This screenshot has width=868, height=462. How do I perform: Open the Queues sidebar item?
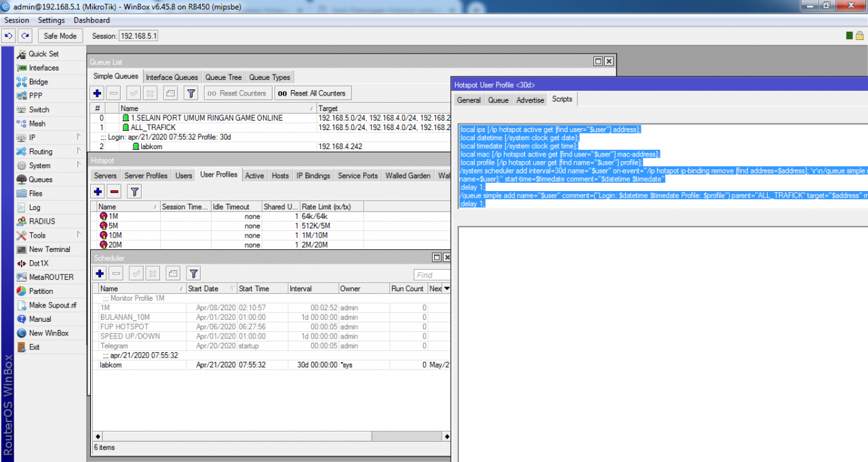pos(40,180)
